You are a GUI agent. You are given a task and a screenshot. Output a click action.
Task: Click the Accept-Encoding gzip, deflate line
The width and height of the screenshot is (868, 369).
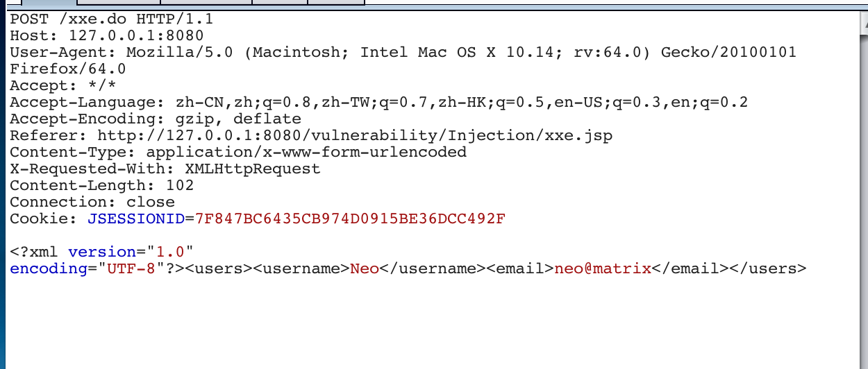(x=156, y=119)
